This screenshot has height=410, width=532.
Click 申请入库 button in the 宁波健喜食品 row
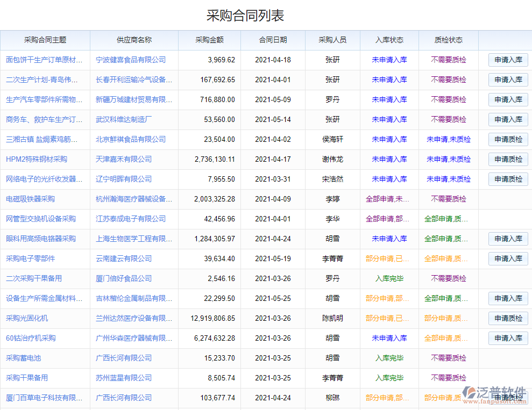tap(508, 60)
